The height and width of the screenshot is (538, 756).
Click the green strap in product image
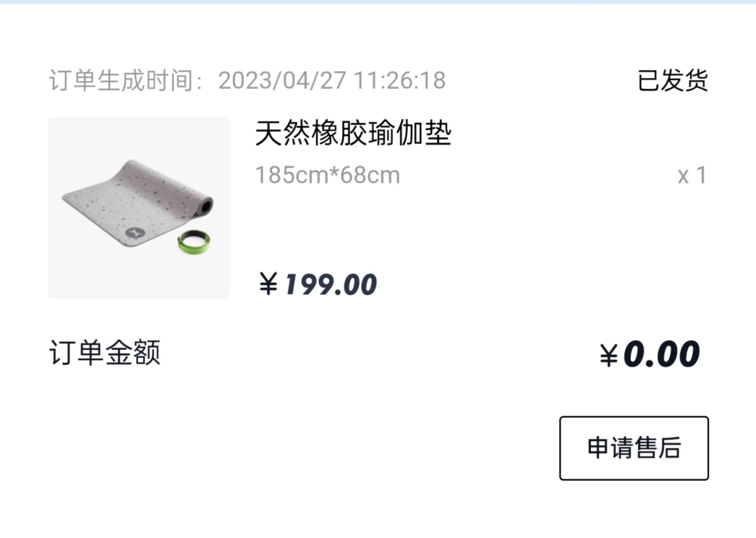[x=194, y=242]
